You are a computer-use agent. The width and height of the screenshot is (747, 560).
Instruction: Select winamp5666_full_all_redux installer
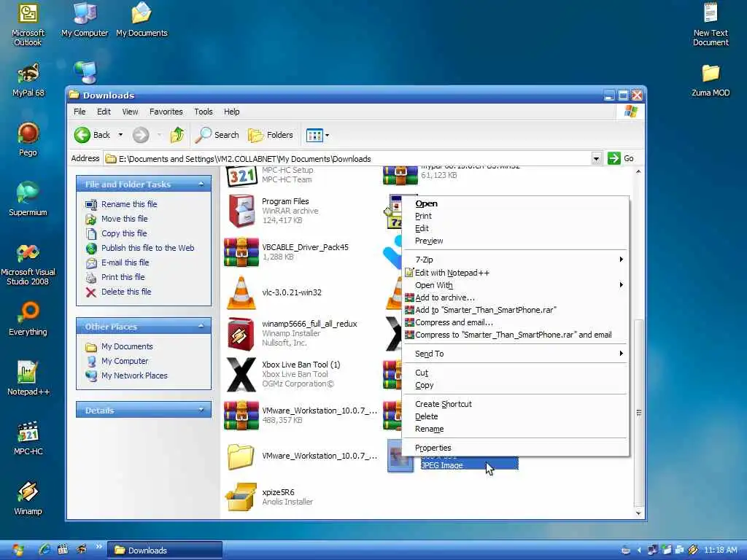[x=292, y=333]
